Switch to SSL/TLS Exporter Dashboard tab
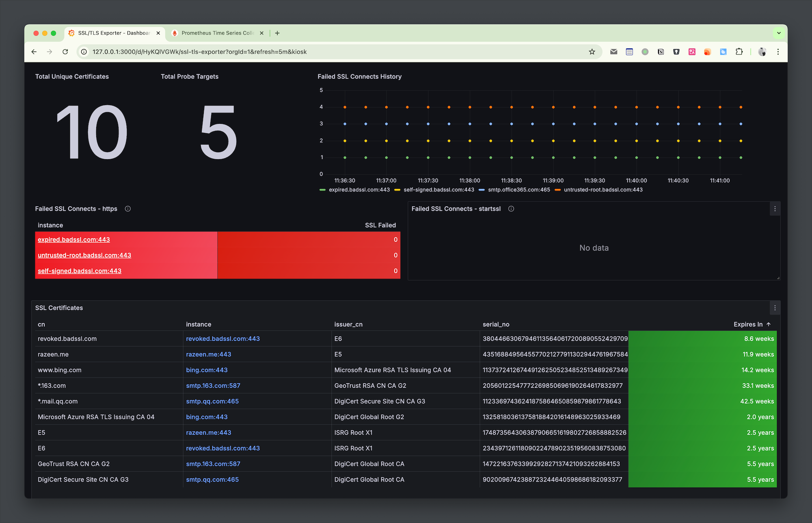 114,33
